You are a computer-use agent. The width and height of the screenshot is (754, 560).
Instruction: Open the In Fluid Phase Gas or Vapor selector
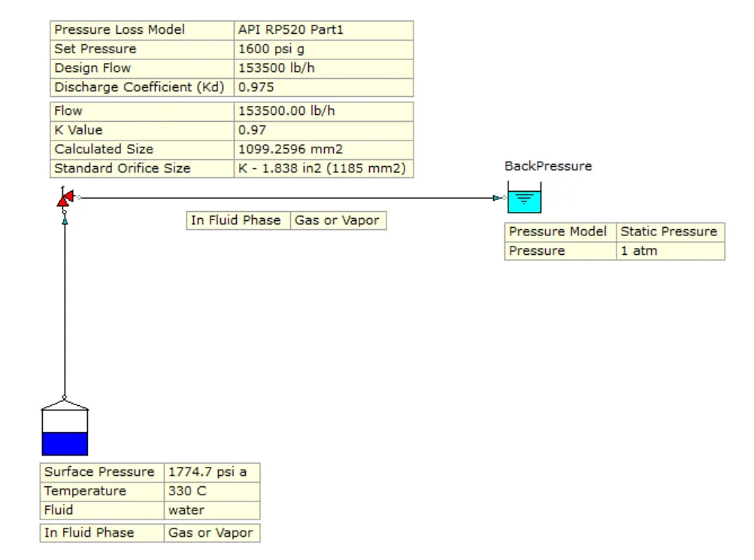tap(337, 220)
